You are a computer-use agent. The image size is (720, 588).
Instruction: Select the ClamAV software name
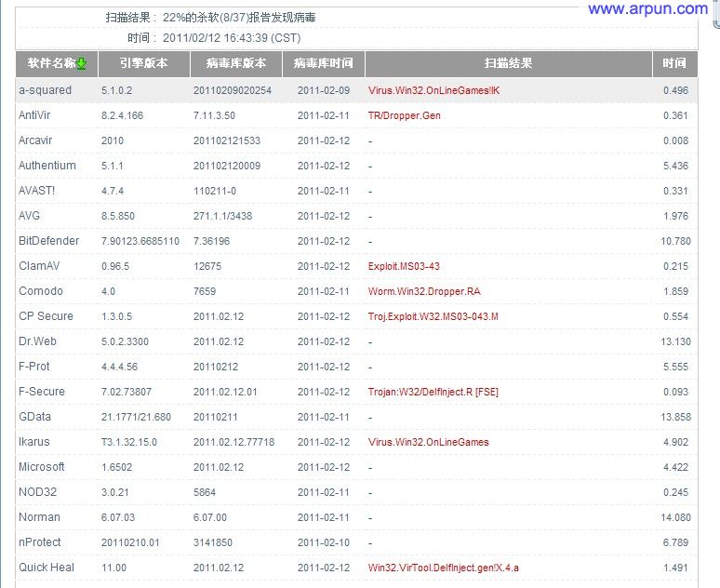(x=39, y=265)
